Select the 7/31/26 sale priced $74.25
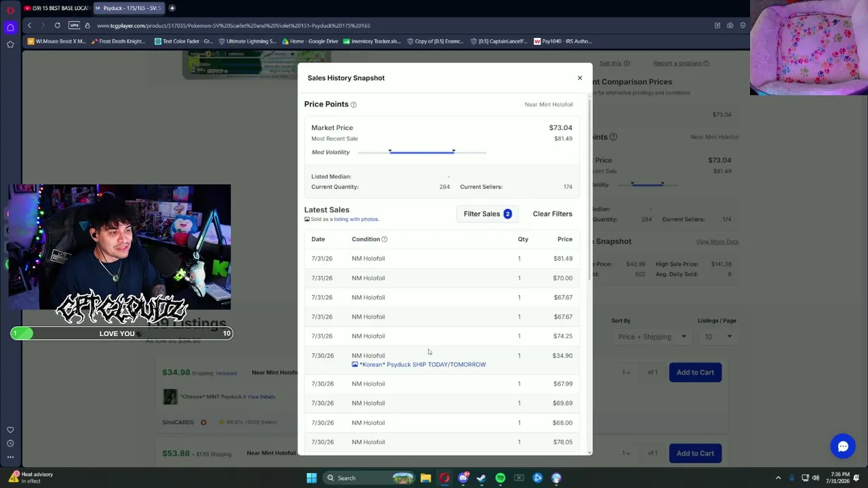This screenshot has width=868, height=488. click(x=442, y=336)
